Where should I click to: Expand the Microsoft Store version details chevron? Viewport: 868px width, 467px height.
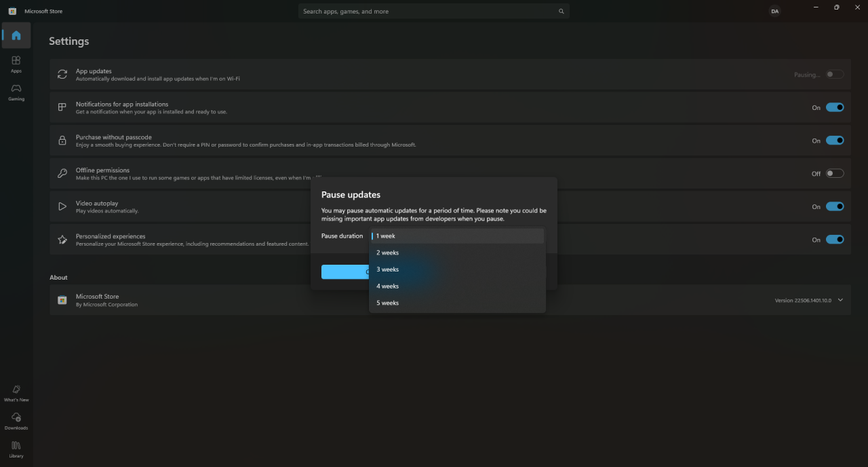840,299
